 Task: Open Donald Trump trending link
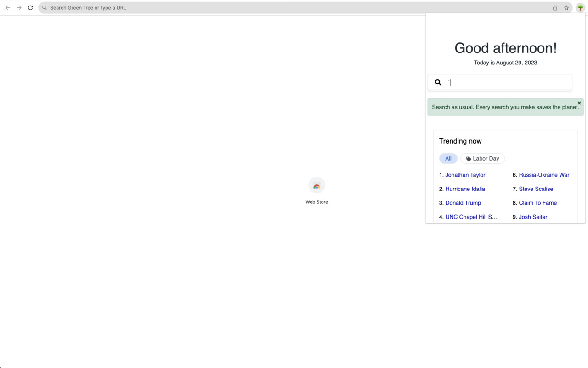463,203
